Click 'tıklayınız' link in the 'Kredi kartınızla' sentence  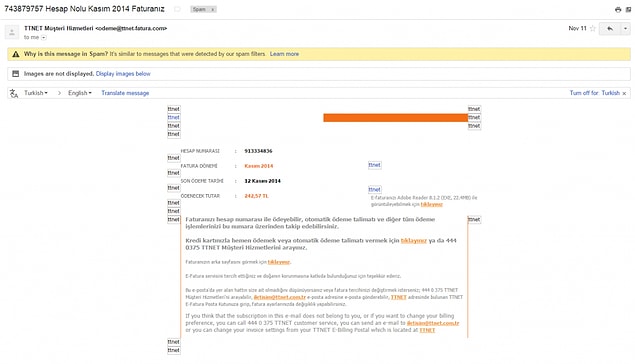pyautogui.click(x=413, y=240)
